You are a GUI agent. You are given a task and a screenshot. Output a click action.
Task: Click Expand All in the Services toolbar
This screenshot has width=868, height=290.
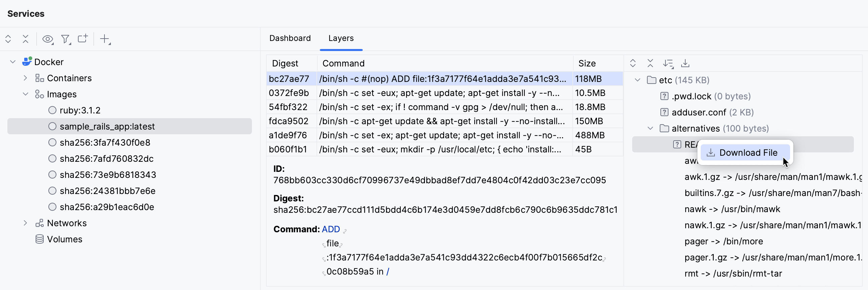click(x=8, y=39)
